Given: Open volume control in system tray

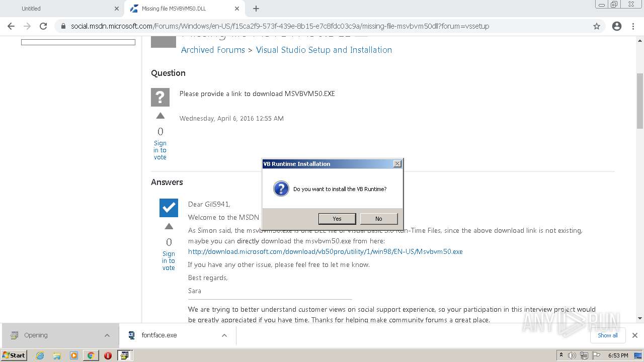Looking at the screenshot, I should click(572, 355).
